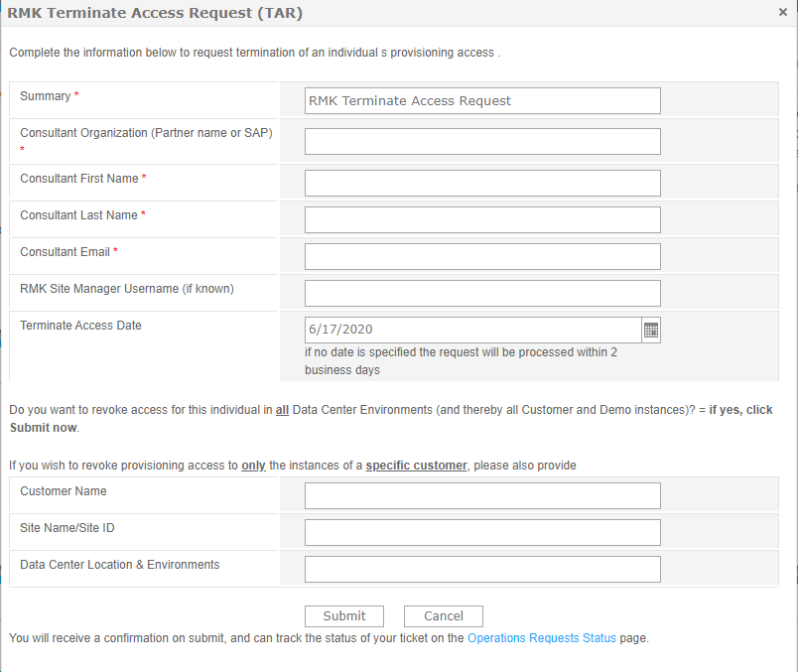Click the 'RMK Terminate Access Request (TAR)' dialog title
This screenshot has width=798, height=672.
(x=155, y=13)
